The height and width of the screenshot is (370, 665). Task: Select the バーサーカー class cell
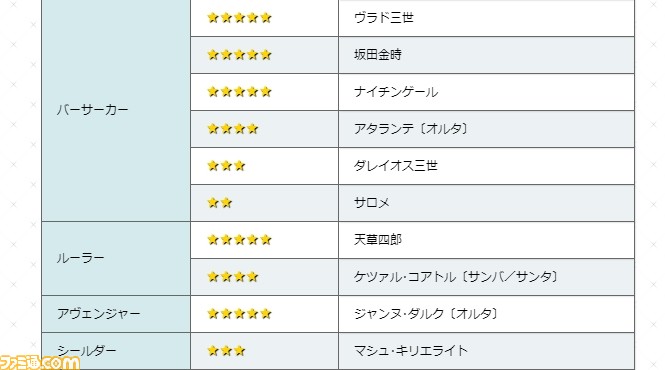[116, 110]
